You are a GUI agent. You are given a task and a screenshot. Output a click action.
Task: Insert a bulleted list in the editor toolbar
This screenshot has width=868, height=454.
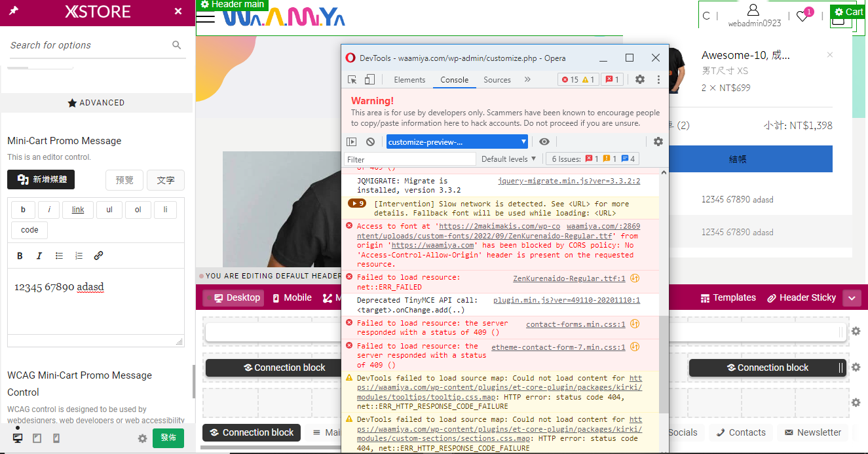[59, 255]
